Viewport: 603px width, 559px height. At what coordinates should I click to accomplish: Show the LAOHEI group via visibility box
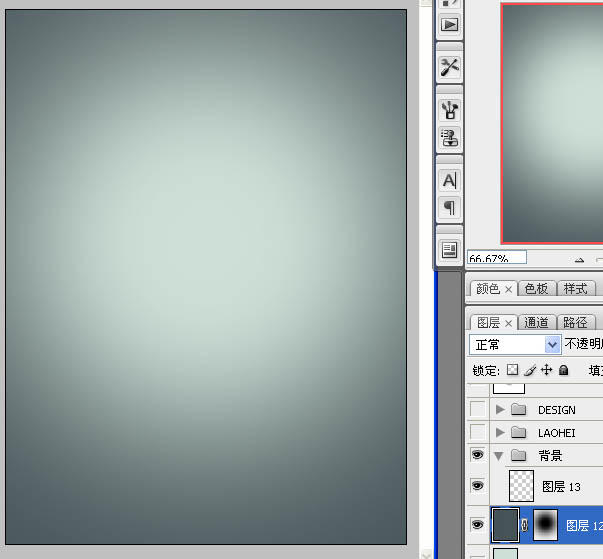[478, 433]
